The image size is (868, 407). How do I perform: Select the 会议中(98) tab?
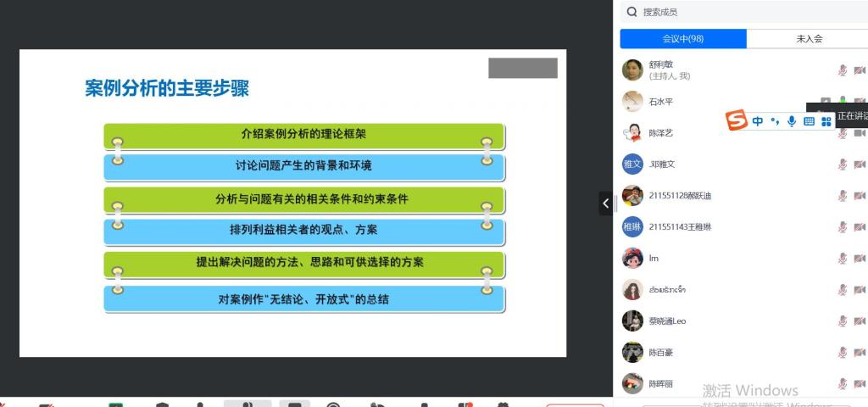(683, 39)
